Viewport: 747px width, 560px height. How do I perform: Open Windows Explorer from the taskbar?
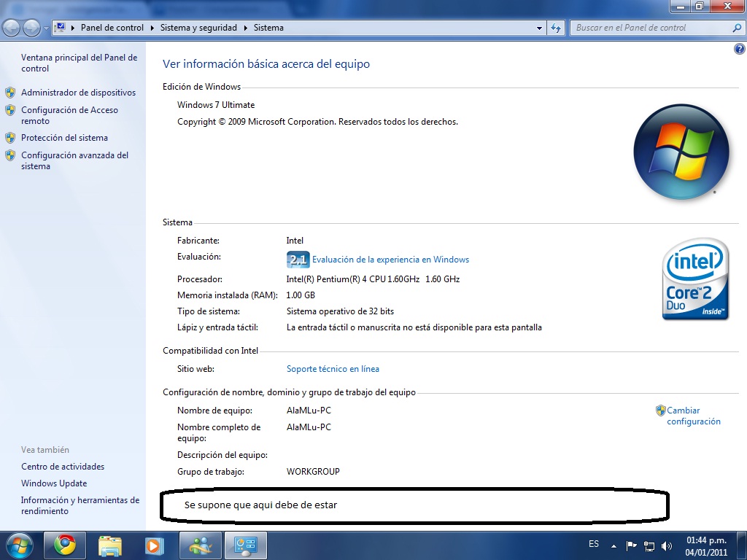[110, 545]
